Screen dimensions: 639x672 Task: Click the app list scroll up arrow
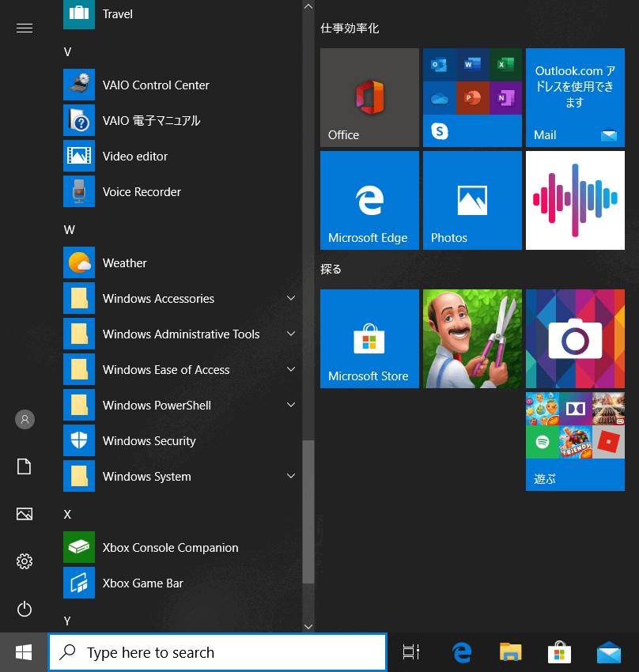coord(308,6)
